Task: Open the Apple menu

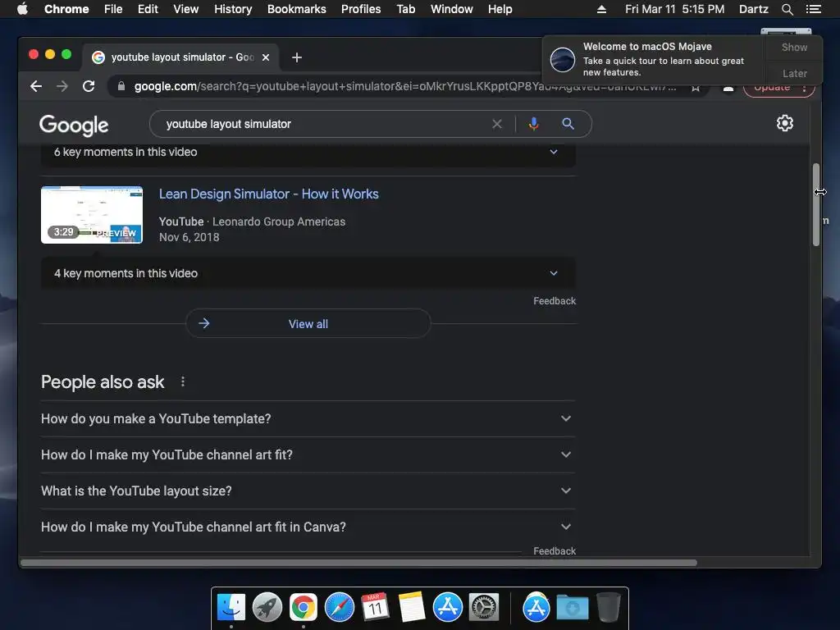Action: 22,9
